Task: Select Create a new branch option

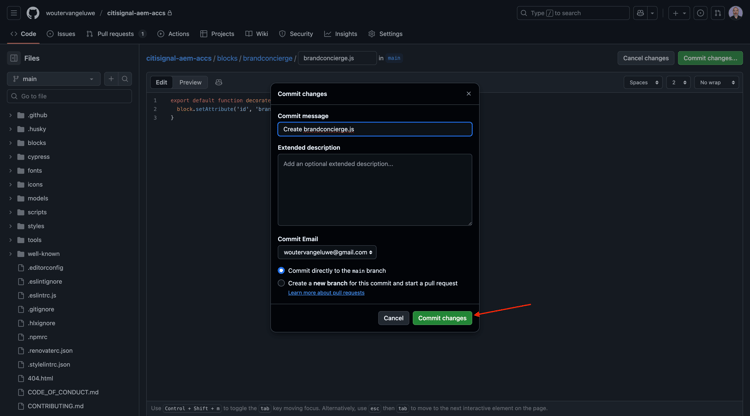Action: click(281, 283)
